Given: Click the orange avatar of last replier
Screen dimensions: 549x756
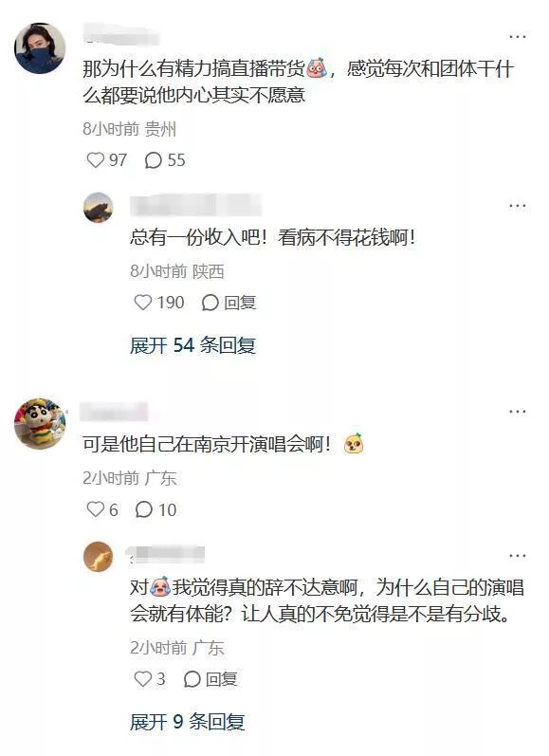Looking at the screenshot, I should click(99, 557).
